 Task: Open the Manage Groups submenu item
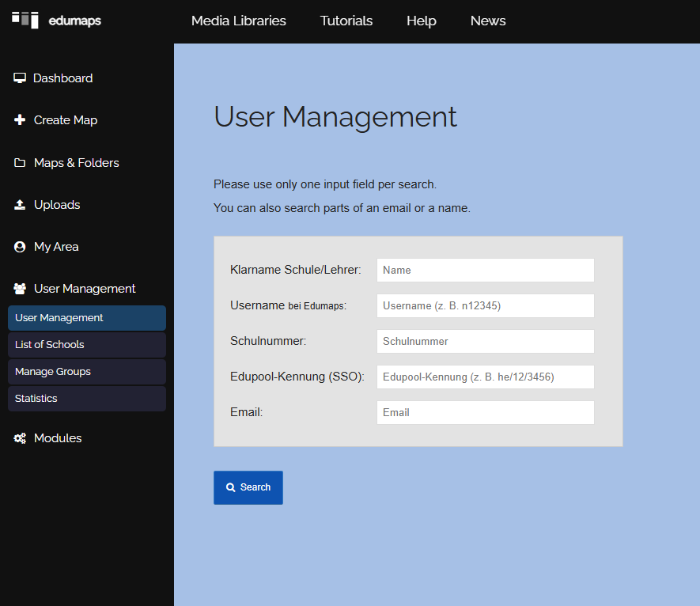tap(87, 372)
